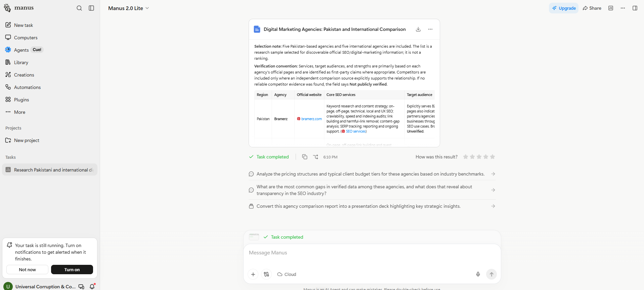Select the convert to presentation deck suggestion
Screen dimensions: 644x290
[372, 206]
